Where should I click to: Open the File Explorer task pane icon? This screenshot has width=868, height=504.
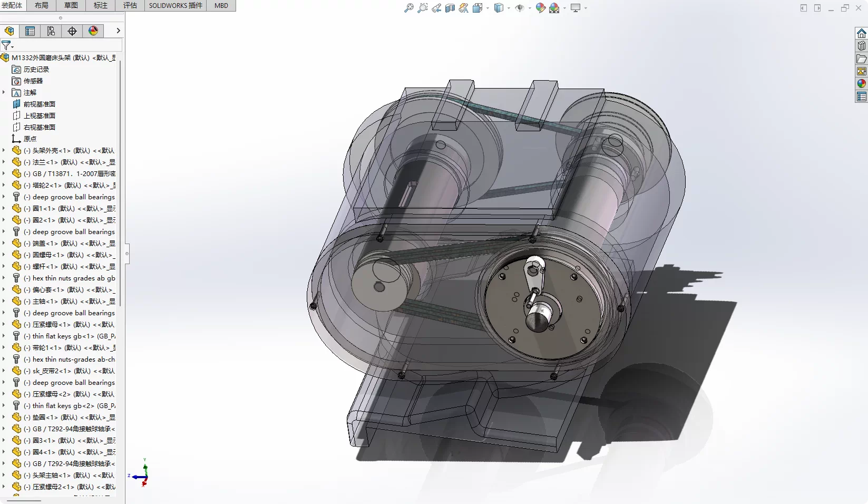click(x=861, y=59)
